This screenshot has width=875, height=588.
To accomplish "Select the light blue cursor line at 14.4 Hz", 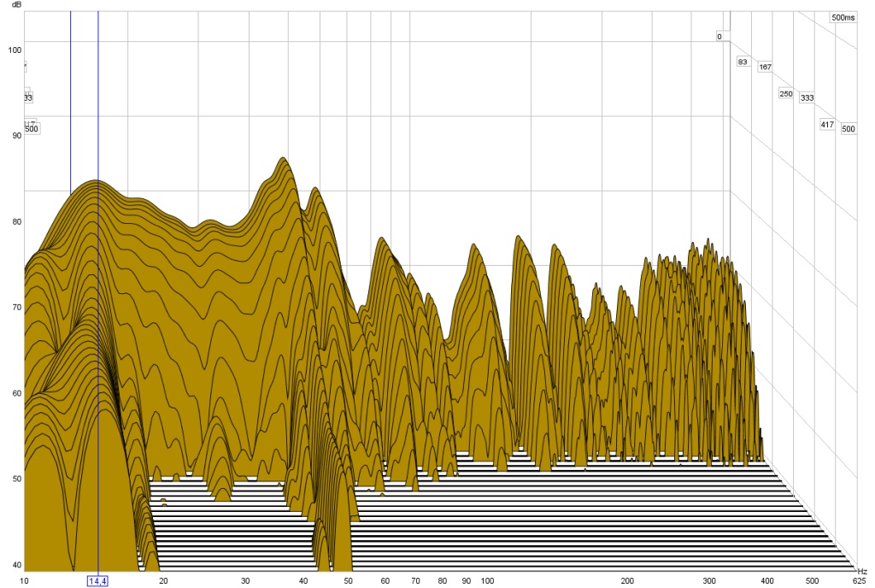I will (98, 103).
